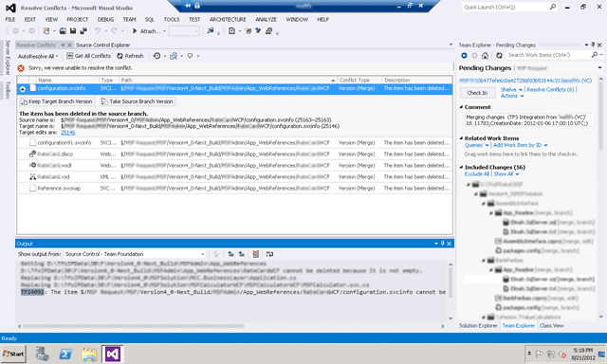The height and width of the screenshot is (364, 607).
Task: Click the New Project toolbar icon
Action: (x=46, y=31)
